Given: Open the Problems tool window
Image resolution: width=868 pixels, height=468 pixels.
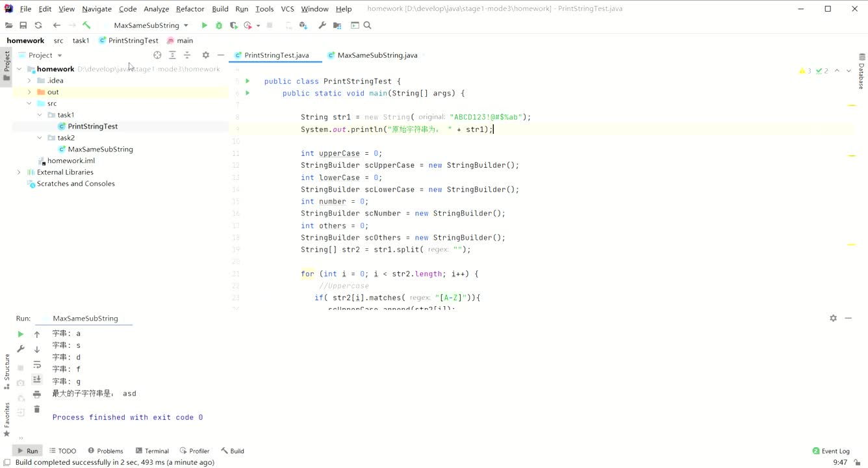Looking at the screenshot, I should (x=105, y=451).
